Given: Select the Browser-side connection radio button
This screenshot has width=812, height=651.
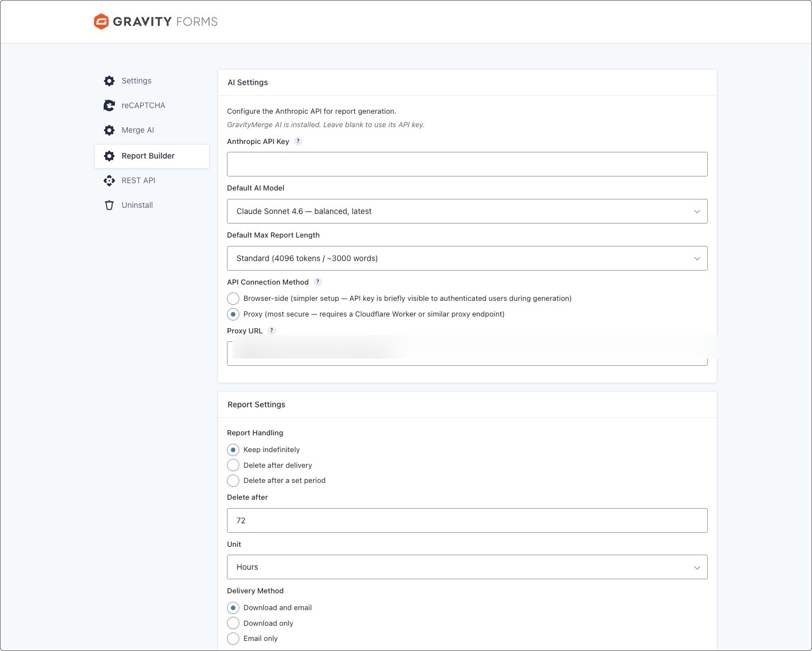Looking at the screenshot, I should coord(233,299).
